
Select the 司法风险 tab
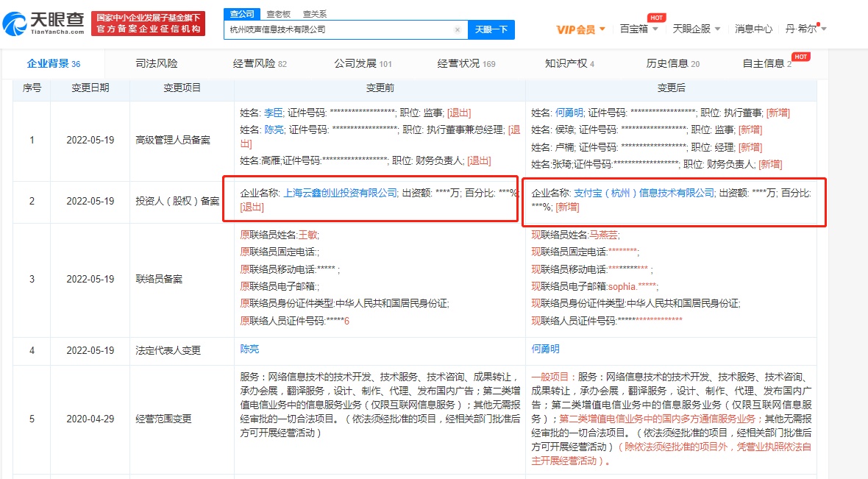157,63
